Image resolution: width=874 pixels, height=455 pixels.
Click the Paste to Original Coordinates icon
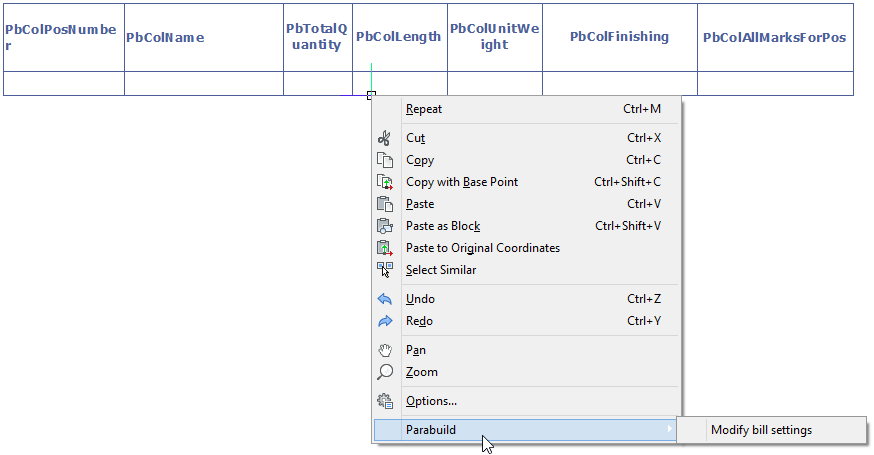(x=385, y=248)
